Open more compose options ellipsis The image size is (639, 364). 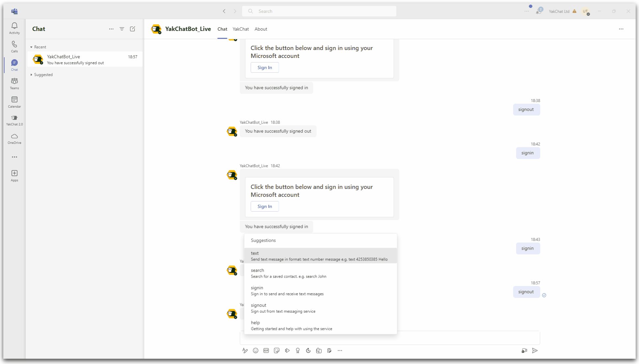(340, 351)
